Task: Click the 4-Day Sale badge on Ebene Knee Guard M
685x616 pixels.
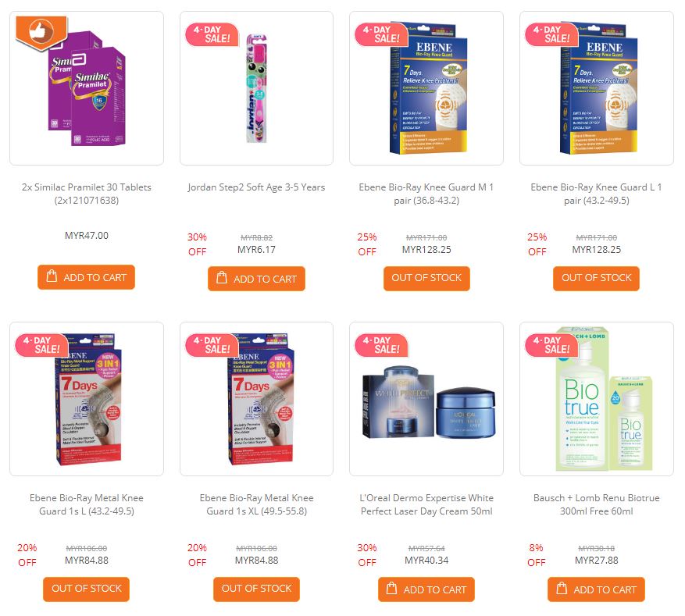Action: point(381,34)
